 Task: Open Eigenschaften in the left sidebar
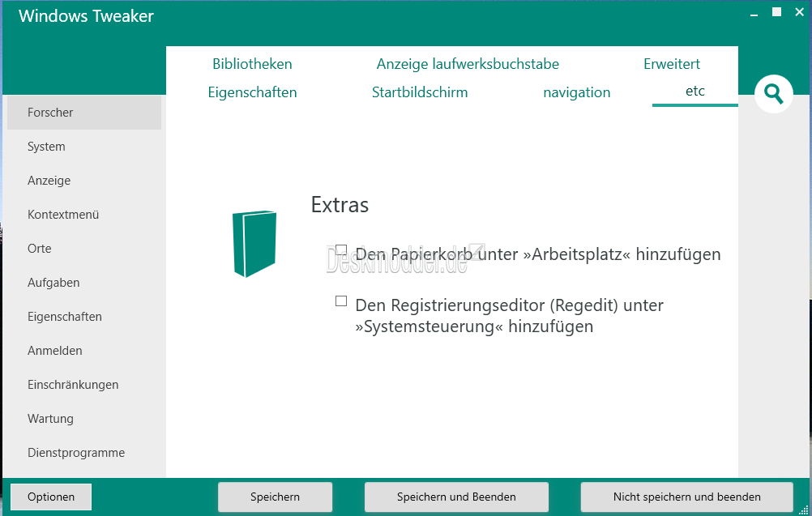84,316
